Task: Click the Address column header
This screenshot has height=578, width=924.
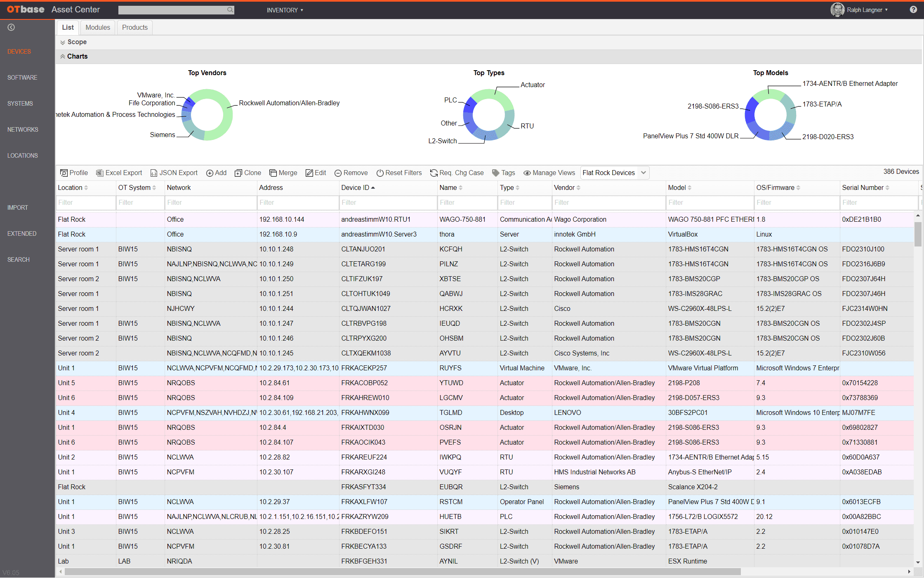Action: click(271, 188)
